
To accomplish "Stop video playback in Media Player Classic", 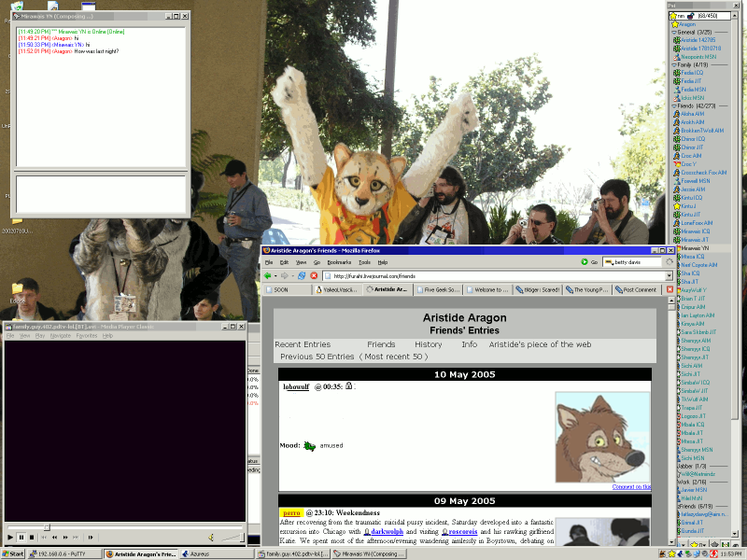I will pyautogui.click(x=32, y=538).
